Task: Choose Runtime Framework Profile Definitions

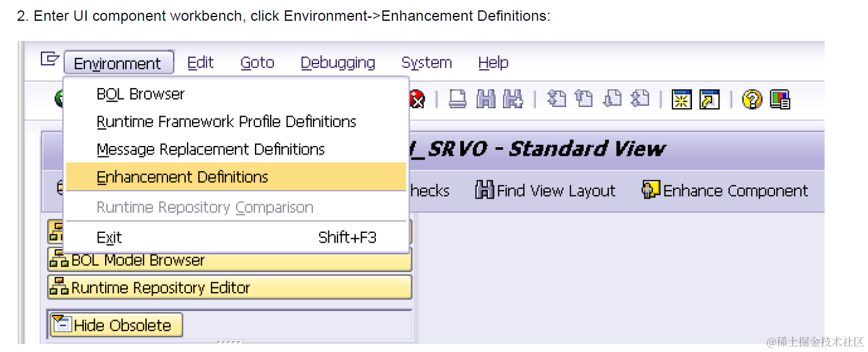Action: (236, 122)
